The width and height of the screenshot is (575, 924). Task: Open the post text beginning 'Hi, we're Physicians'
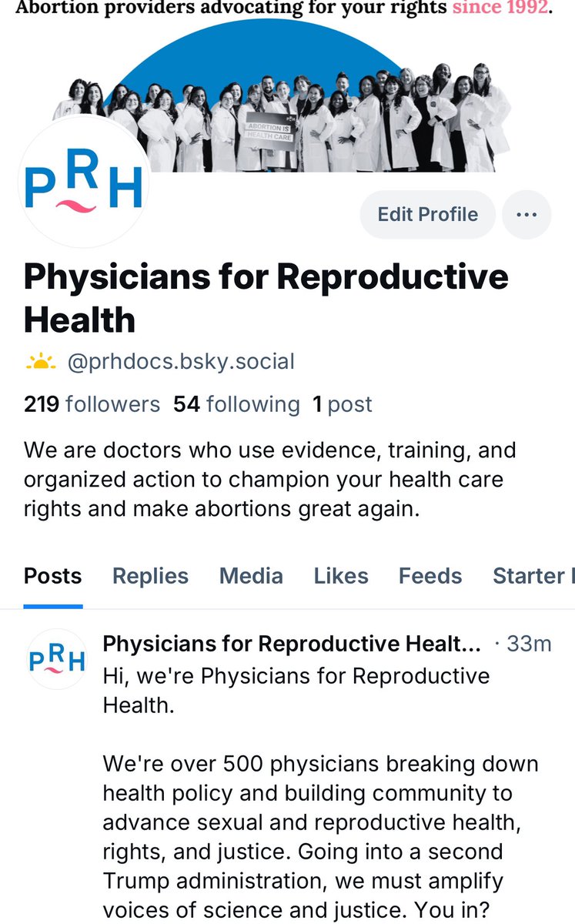point(321,792)
